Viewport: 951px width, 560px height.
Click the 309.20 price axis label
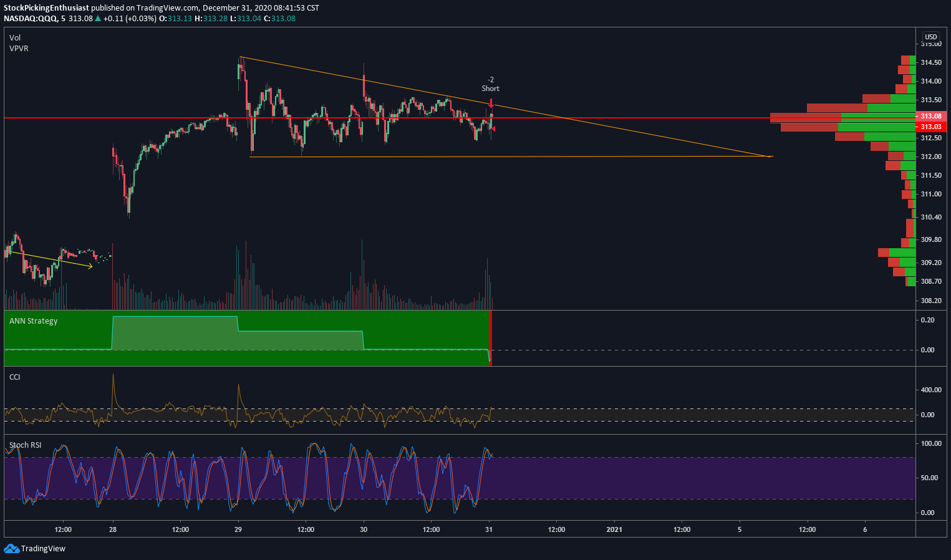(931, 263)
